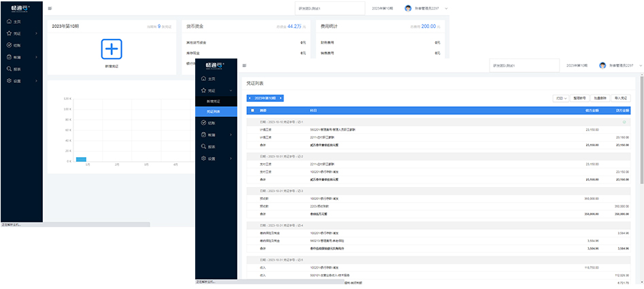Click the 批量删除 batch delete button

point(600,99)
